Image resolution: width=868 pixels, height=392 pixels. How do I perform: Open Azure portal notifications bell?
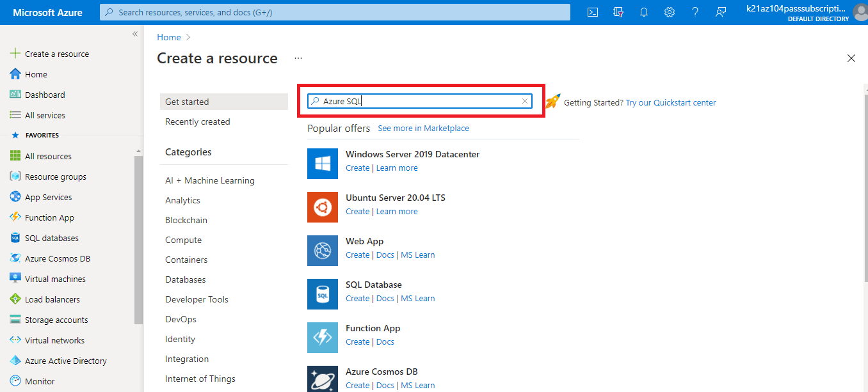click(644, 12)
